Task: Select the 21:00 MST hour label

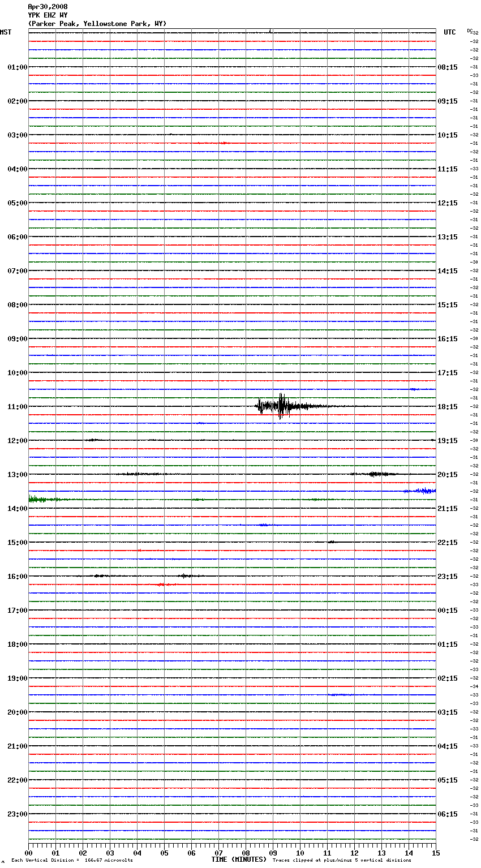Action: [x=17, y=746]
